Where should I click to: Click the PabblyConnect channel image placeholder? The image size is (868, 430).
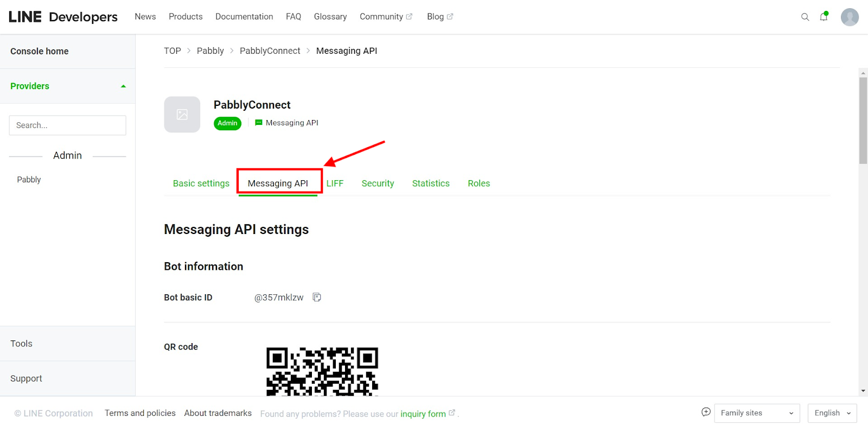coord(182,115)
